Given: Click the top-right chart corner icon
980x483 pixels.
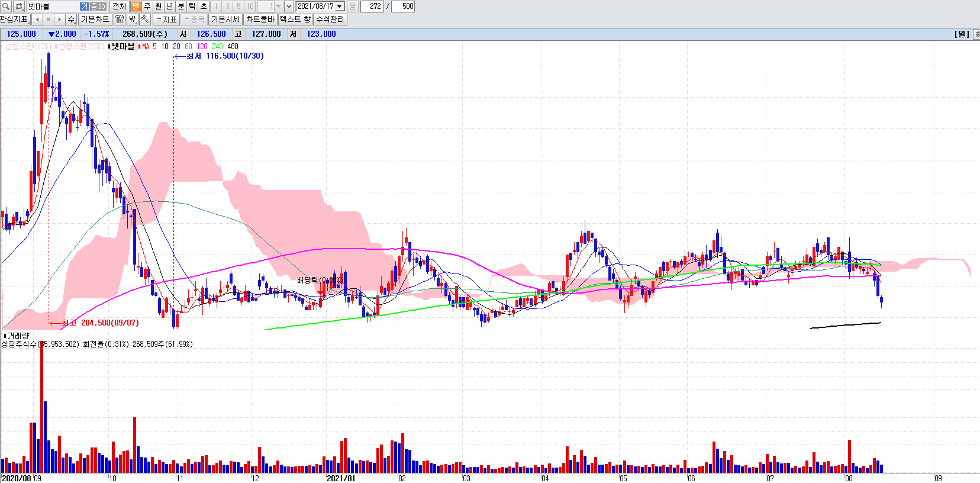Looking at the screenshot, I should click(976, 34).
